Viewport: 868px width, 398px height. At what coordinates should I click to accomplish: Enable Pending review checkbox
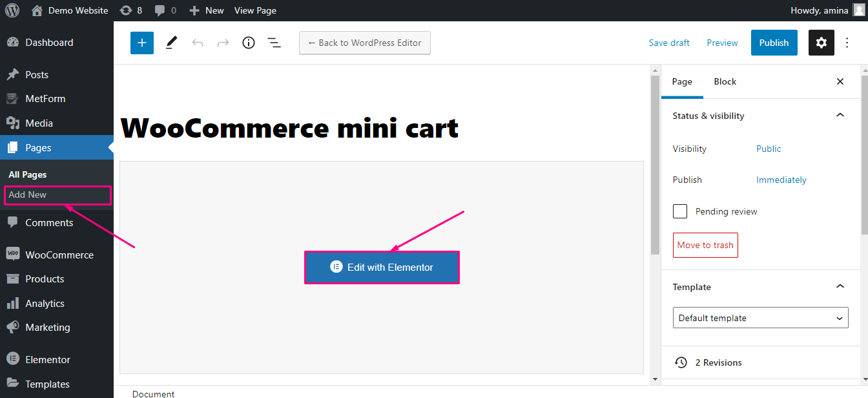tap(680, 211)
